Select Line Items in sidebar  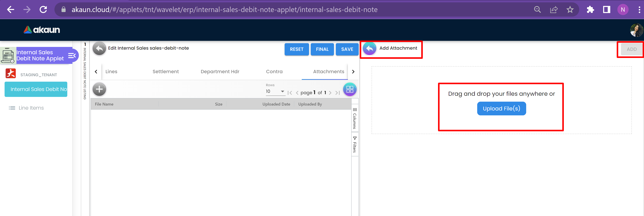[31, 108]
